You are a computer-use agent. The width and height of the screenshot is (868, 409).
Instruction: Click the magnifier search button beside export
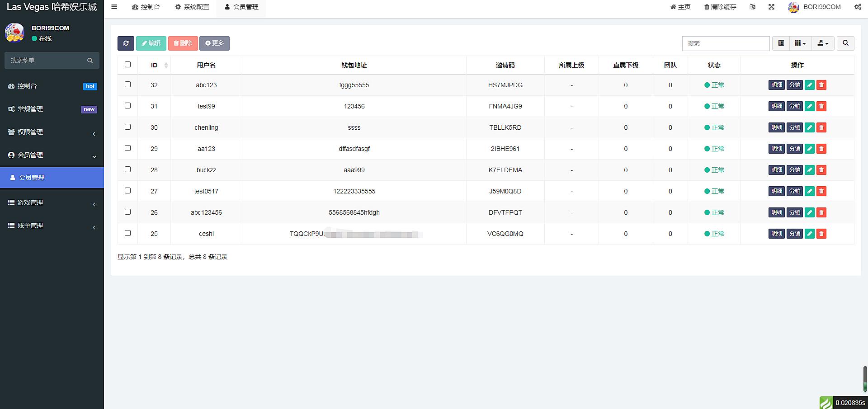coord(845,43)
